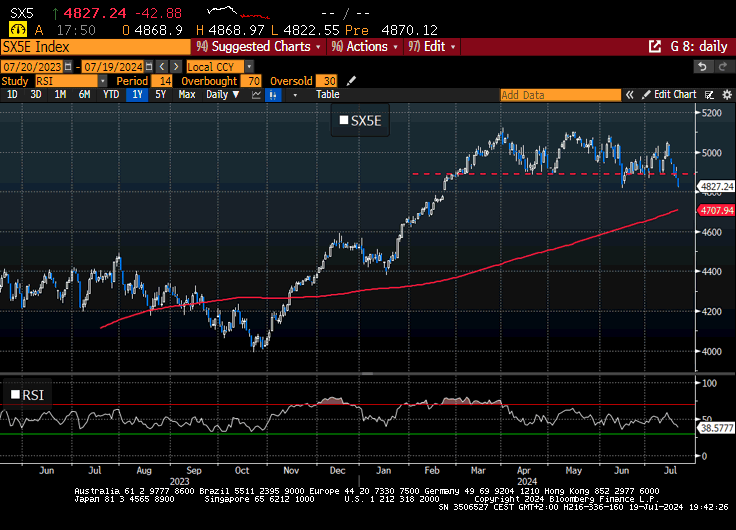This screenshot has width=736, height=530.
Task: Select the YTD range tab
Action: (x=111, y=95)
